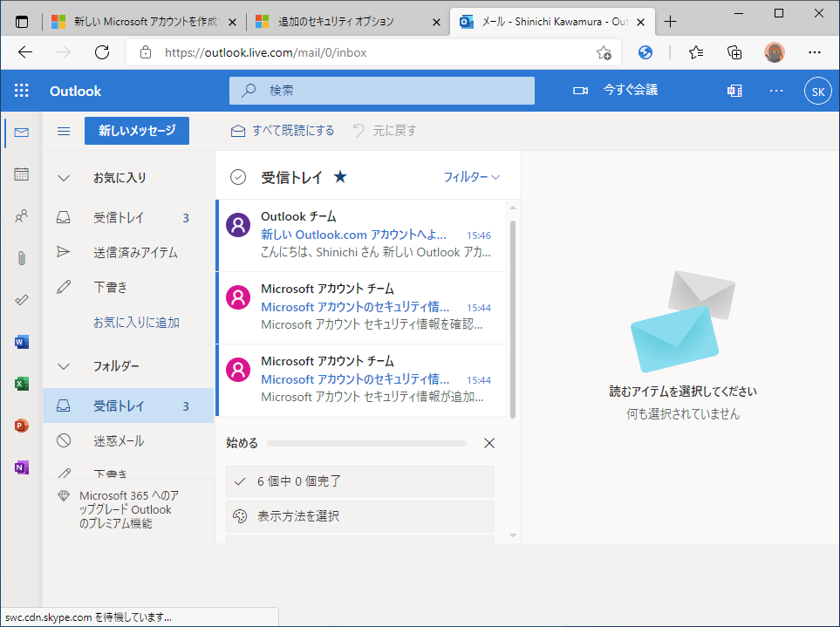Launch PowerPoint from the left rail

[22, 426]
